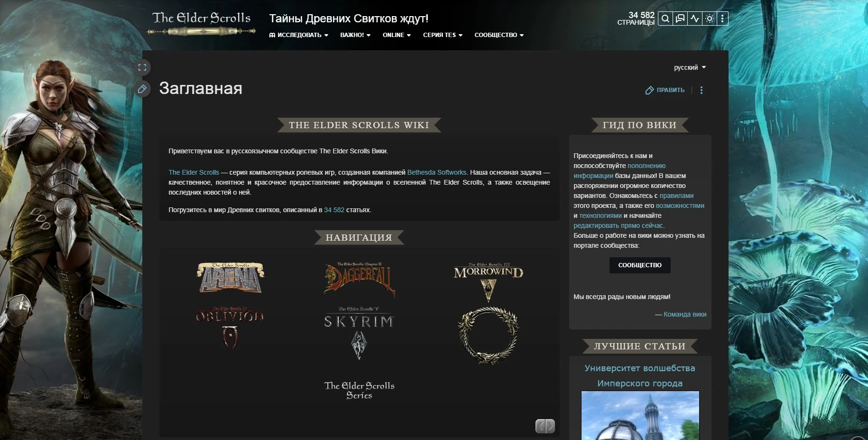Go to previous navigation slide arrow
This screenshot has height=440, width=868.
tap(540, 426)
